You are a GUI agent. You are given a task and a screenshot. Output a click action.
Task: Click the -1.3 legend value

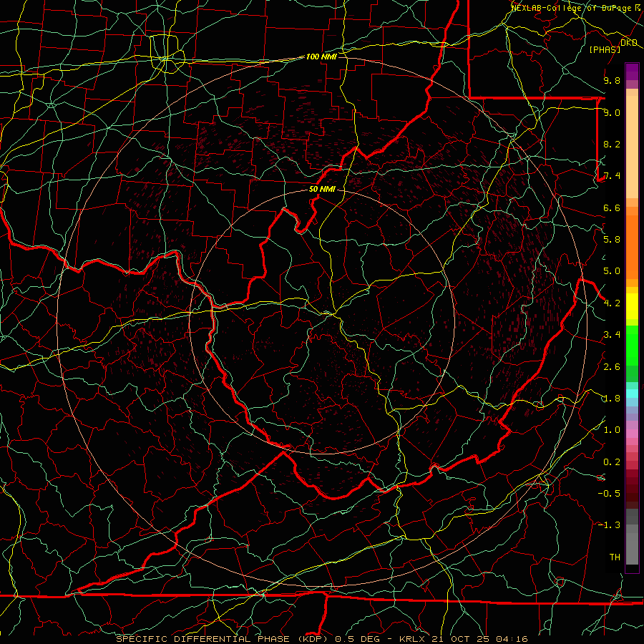[x=609, y=525]
